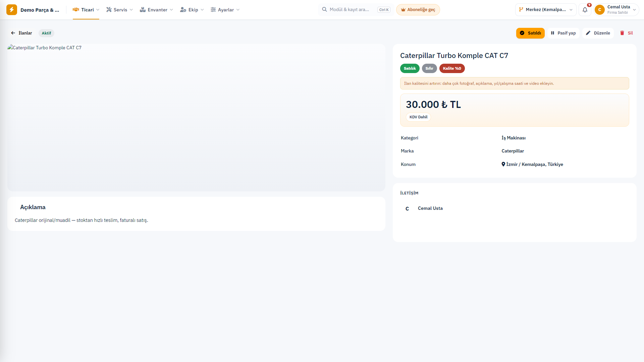This screenshot has width=644, height=362.
Task: Click the 30.000 ₺ TL price
Action: tap(433, 105)
